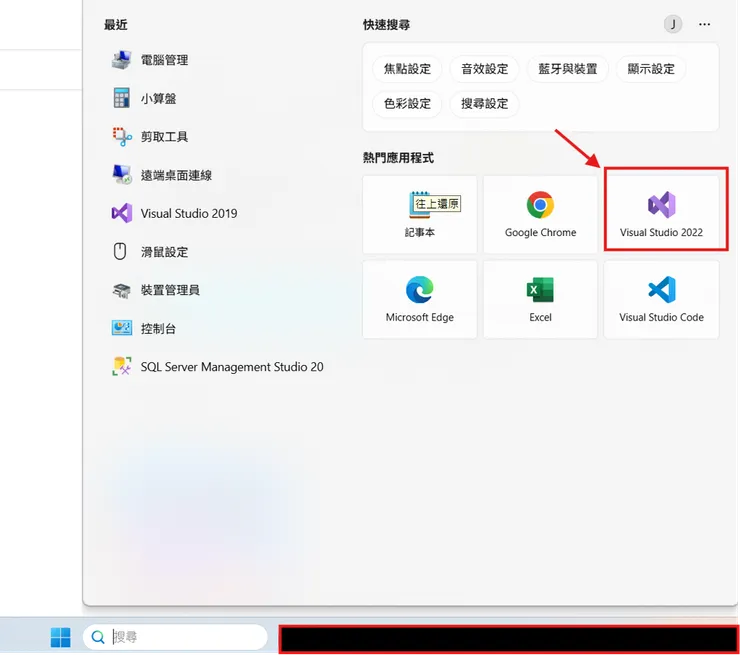Focus the taskbar 搜尋 input field
Screen dimensions: 740x655
176,637
